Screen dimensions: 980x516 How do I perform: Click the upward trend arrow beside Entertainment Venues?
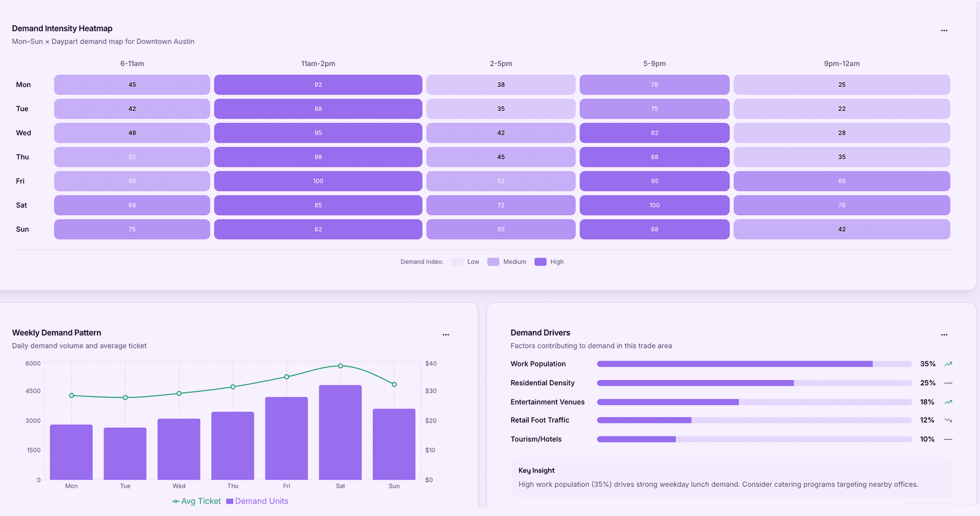click(x=949, y=402)
